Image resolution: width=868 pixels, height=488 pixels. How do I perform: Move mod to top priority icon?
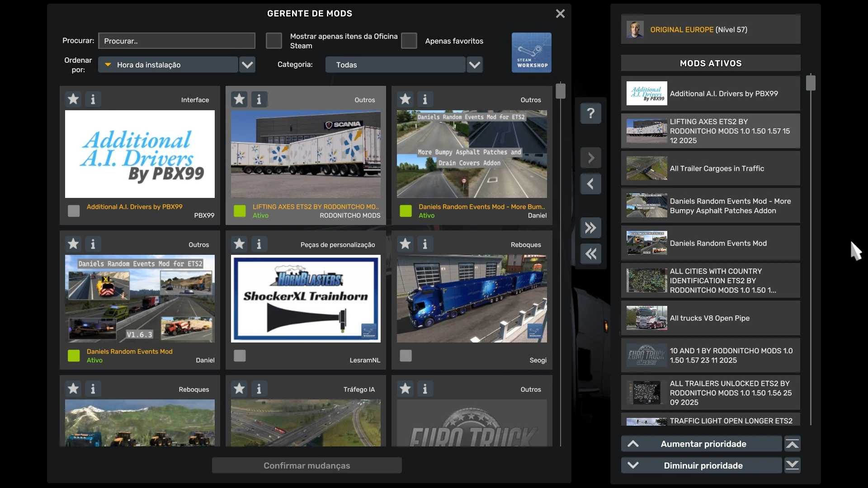(x=792, y=444)
